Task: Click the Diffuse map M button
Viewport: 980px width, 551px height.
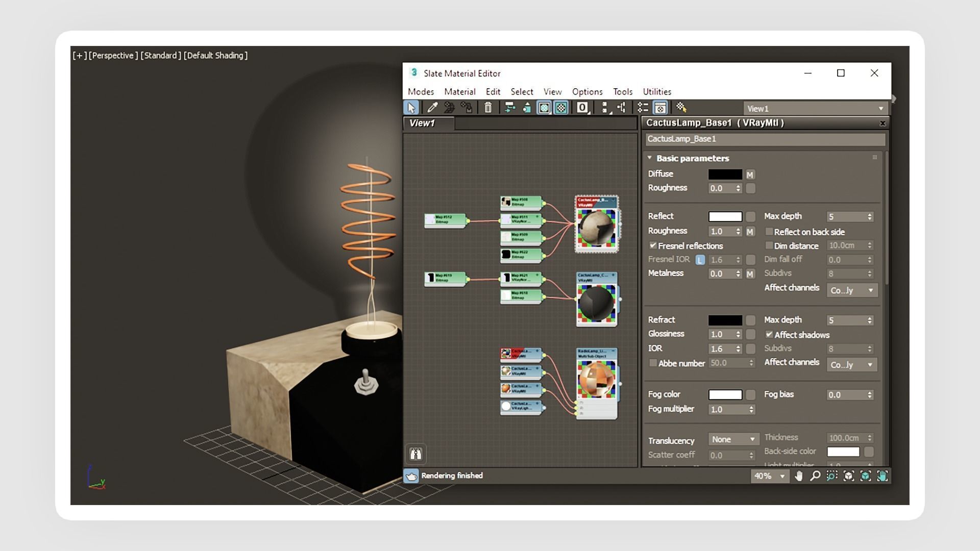Action: (750, 174)
